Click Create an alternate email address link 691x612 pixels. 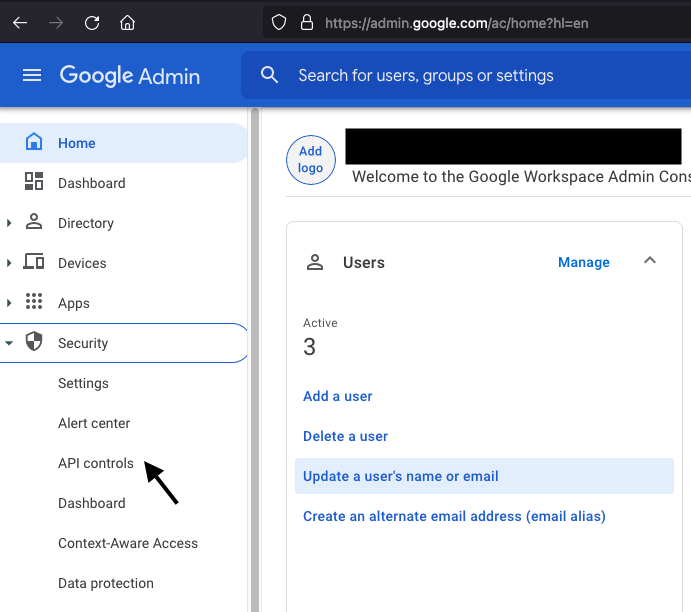[454, 516]
